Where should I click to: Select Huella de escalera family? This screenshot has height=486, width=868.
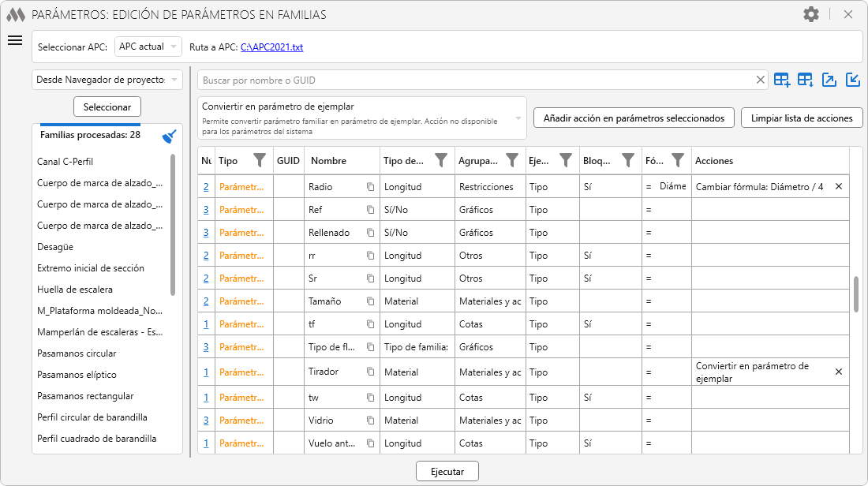point(75,290)
